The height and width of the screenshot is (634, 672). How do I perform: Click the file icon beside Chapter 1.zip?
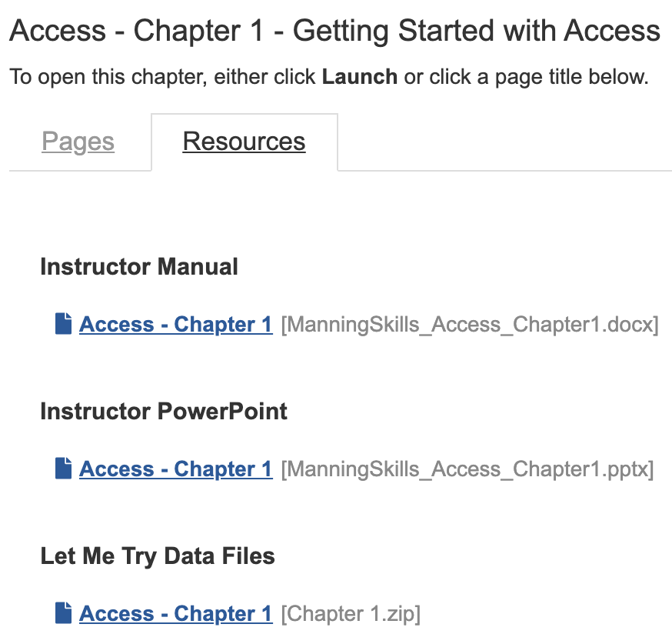[63, 612]
